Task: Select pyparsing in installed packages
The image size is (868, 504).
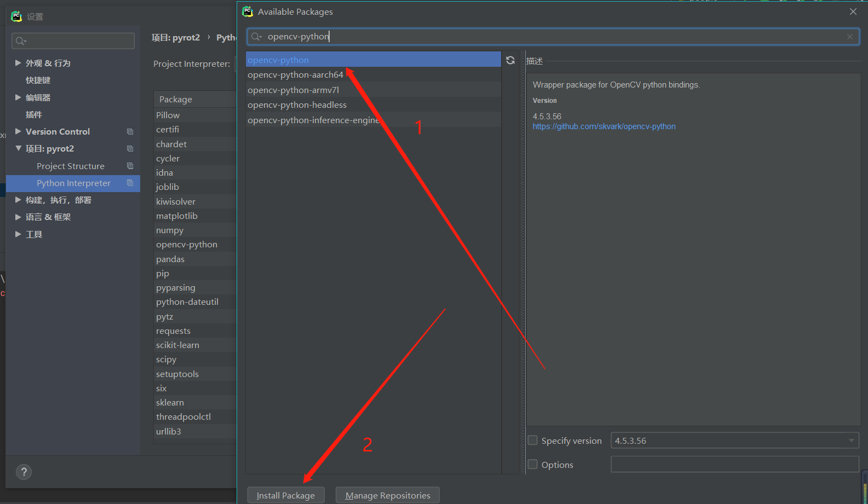Action: tap(195, 287)
